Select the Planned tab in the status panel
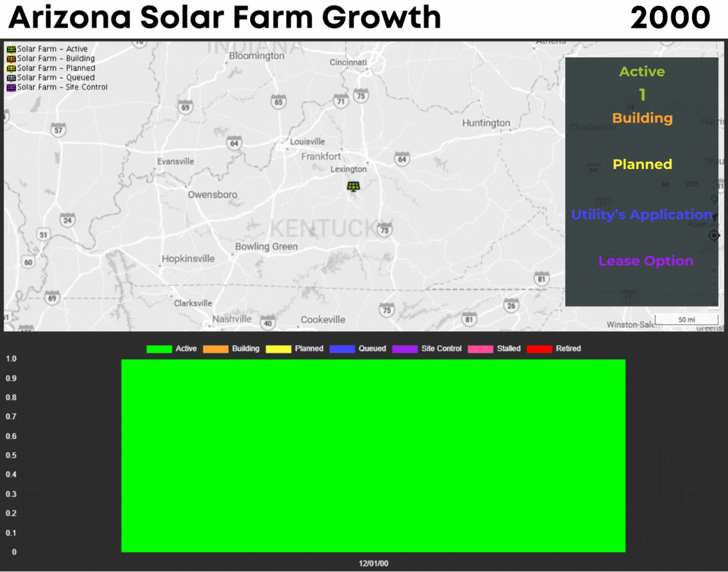The height and width of the screenshot is (572, 728). [642, 164]
